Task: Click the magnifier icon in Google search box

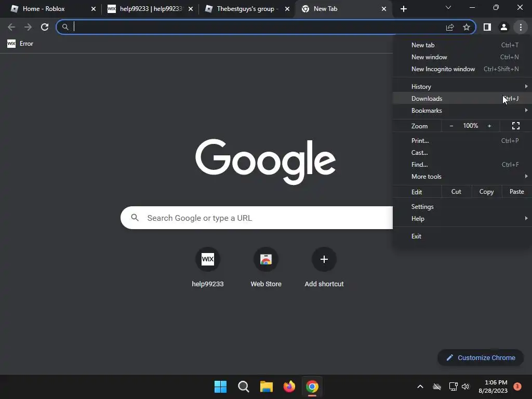Action: click(x=135, y=218)
